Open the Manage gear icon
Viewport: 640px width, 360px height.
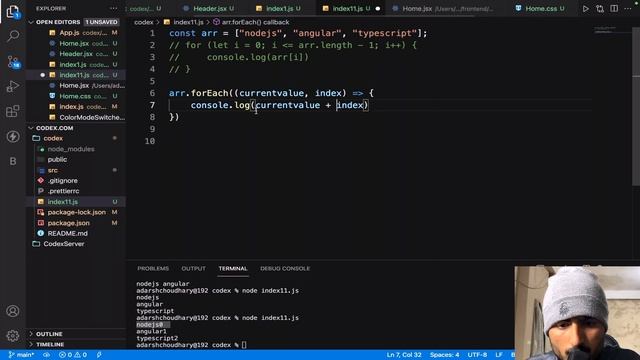tap(13, 336)
